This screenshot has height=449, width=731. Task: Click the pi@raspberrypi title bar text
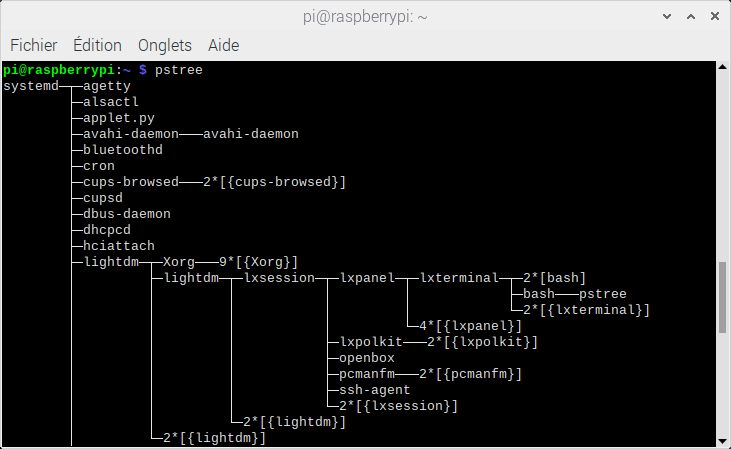coord(365,15)
